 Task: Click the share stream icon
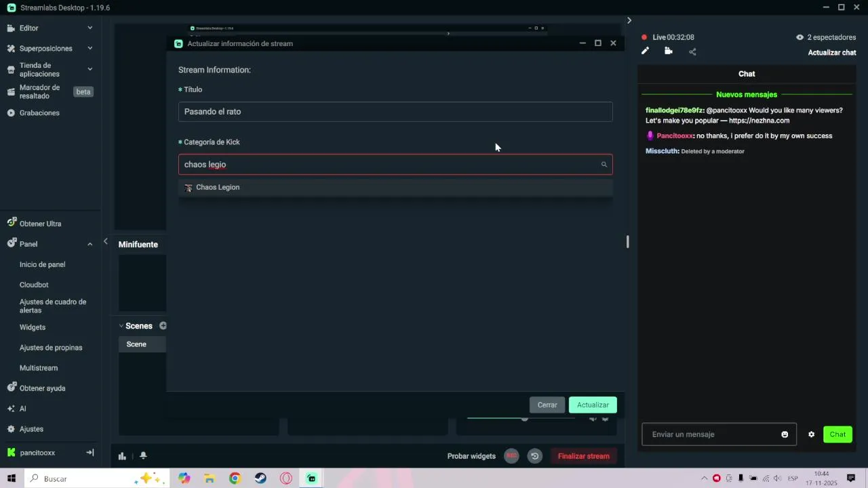tap(692, 52)
